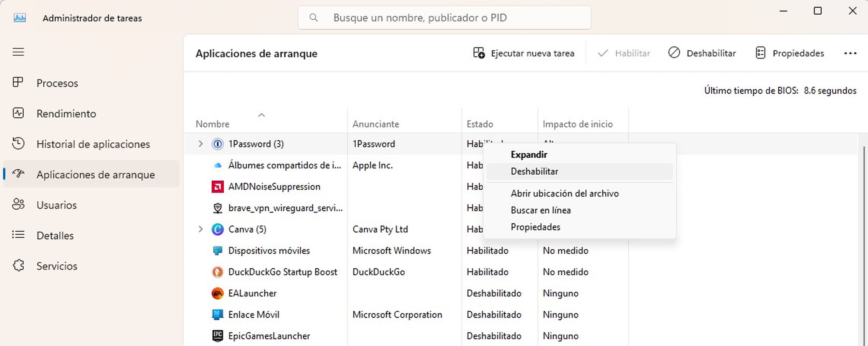868x346 pixels.
Task: Click the Task Manager app icon
Action: 19,17
